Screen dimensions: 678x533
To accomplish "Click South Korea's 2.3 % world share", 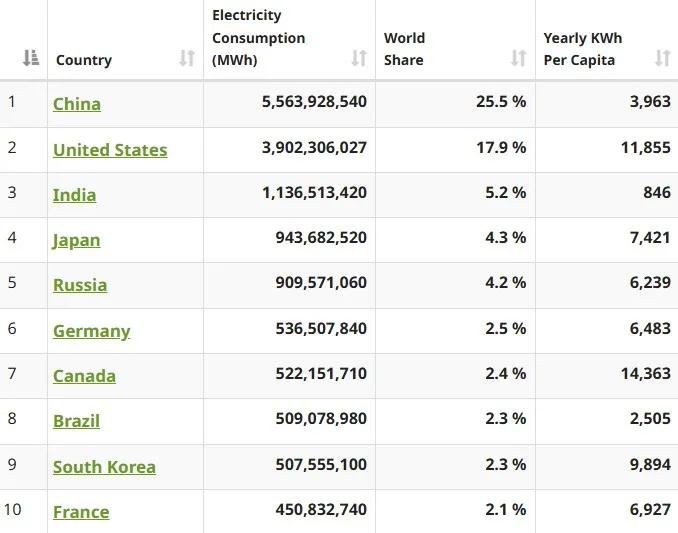I will (505, 464).
